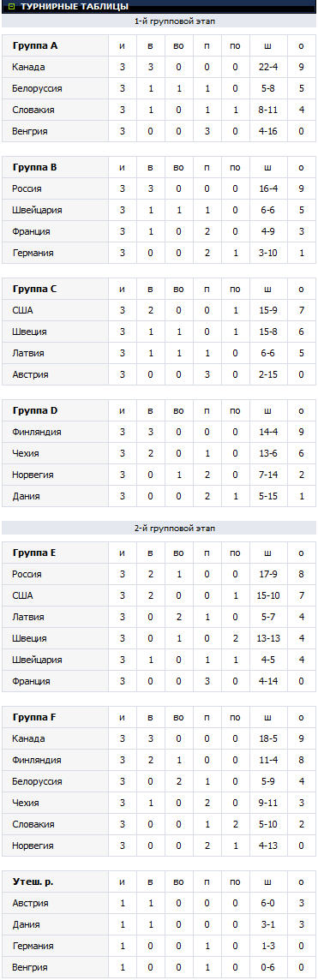The width and height of the screenshot is (318, 980).
Task: Click Канада in Группа A
Action: pos(28,67)
